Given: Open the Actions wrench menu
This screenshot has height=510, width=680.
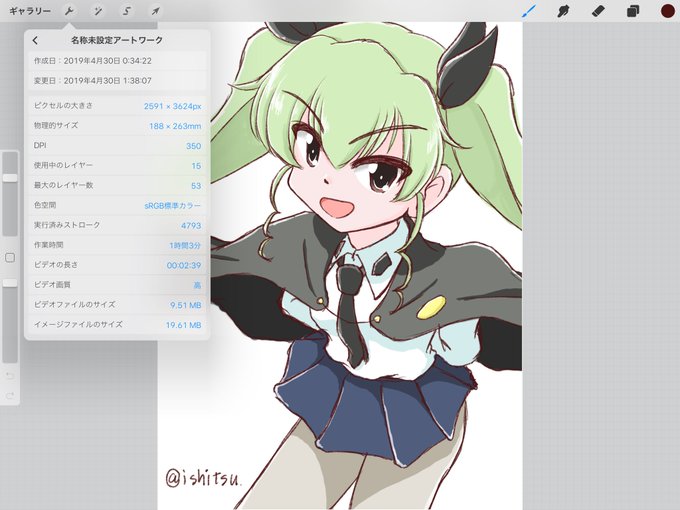Looking at the screenshot, I should coord(69,11).
